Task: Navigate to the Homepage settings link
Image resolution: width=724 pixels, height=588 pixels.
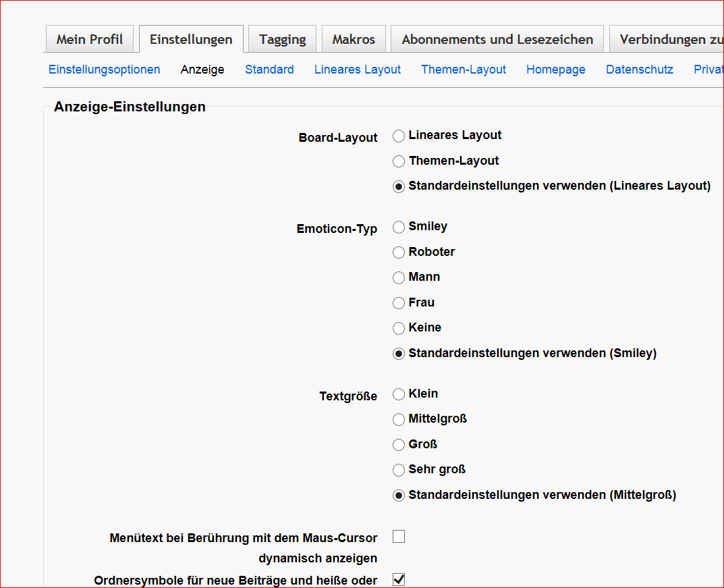Action: pyautogui.click(x=556, y=70)
